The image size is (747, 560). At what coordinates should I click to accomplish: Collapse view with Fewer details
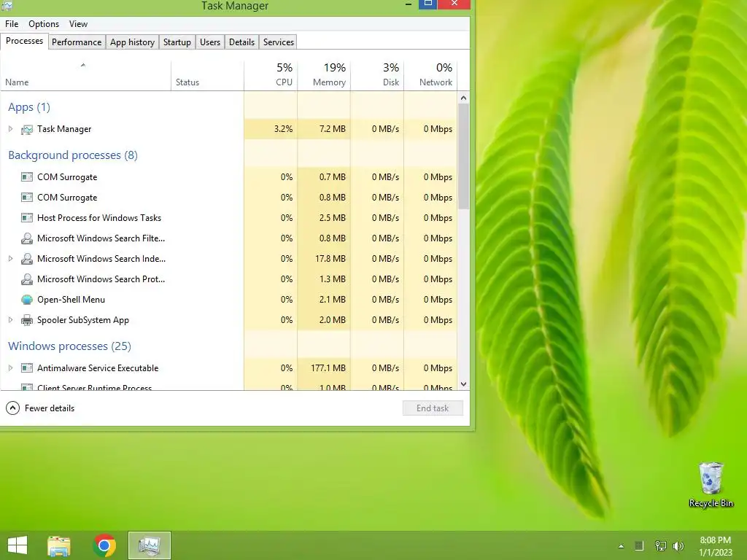tap(40, 408)
